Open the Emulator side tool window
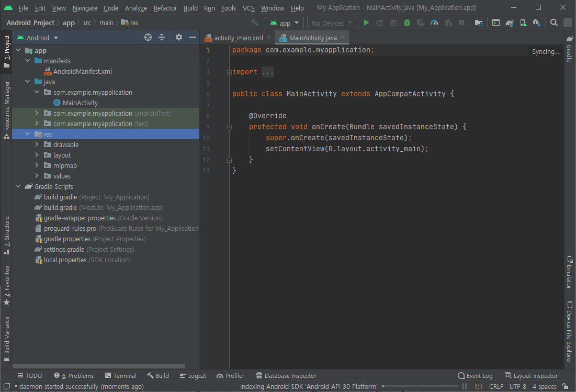 569,272
